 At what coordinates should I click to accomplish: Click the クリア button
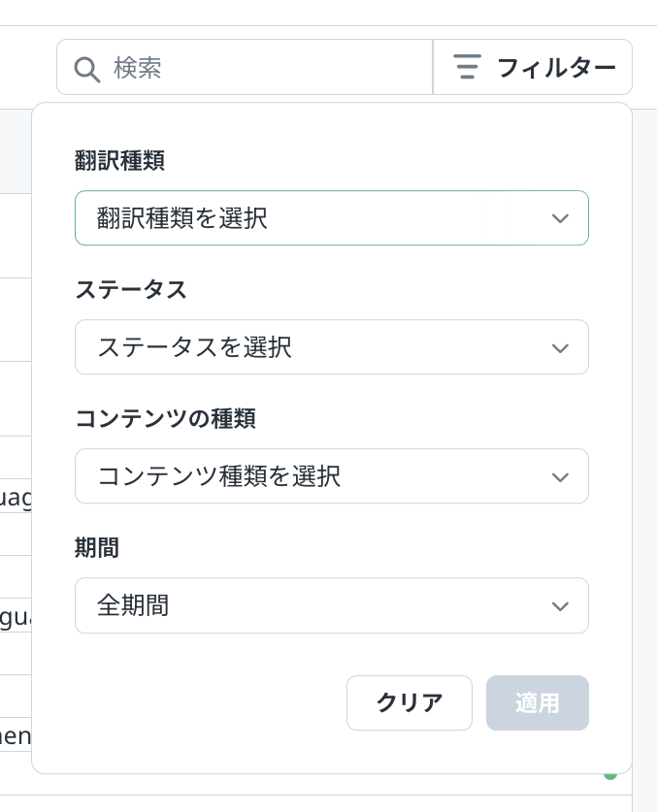[410, 702]
